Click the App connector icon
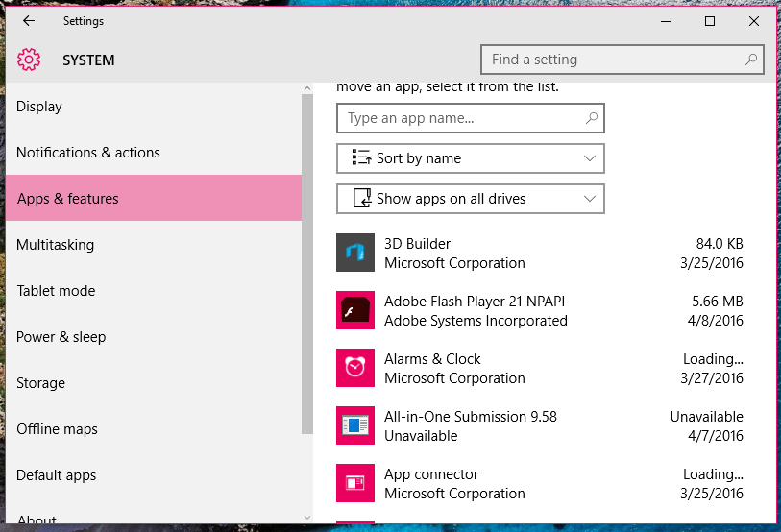 pos(355,483)
